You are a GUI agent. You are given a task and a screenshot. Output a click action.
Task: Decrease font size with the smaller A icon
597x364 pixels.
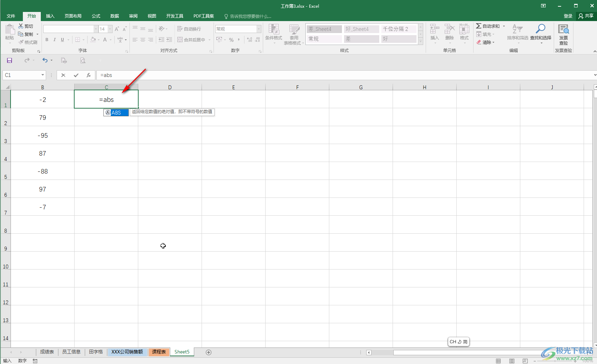(125, 29)
